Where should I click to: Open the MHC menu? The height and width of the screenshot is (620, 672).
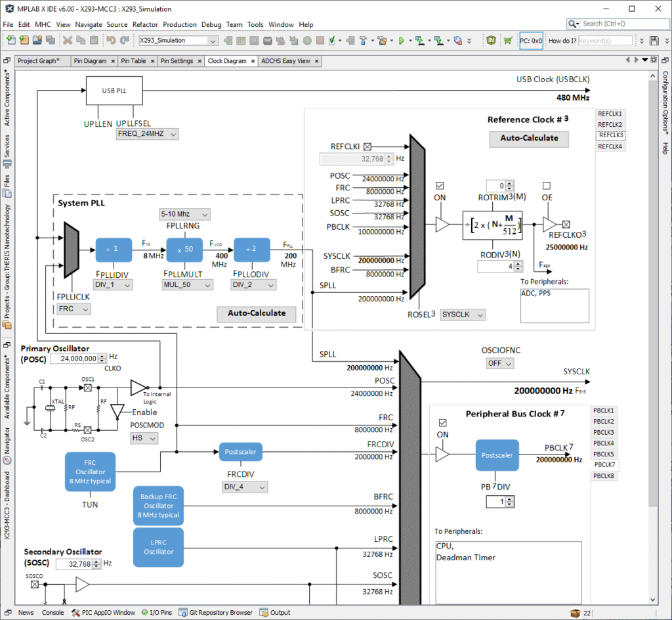pos(43,24)
